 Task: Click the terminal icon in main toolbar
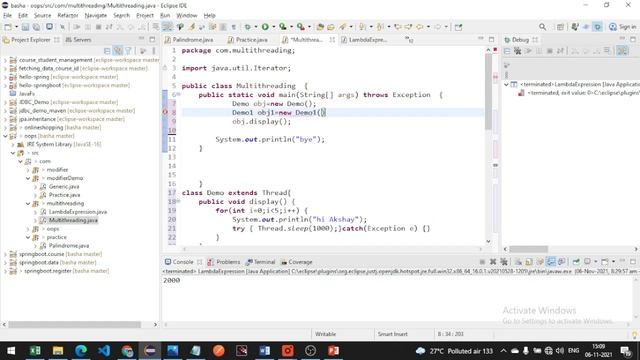click(49, 27)
